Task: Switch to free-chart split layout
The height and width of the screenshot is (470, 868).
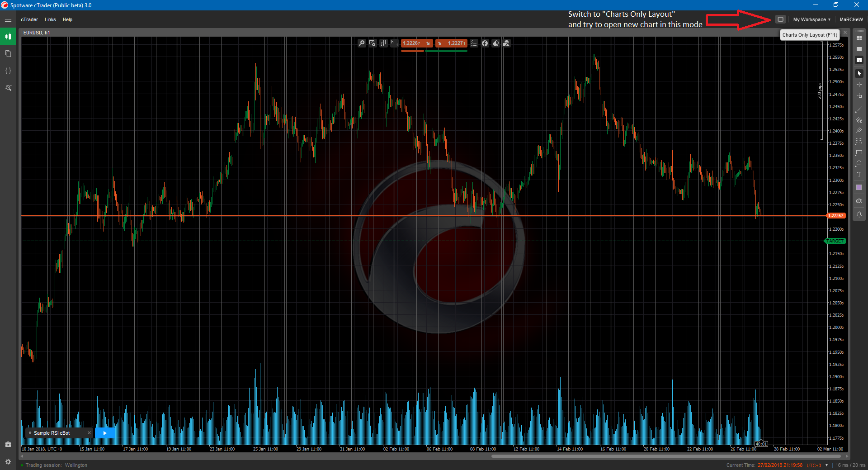Action: (x=859, y=60)
